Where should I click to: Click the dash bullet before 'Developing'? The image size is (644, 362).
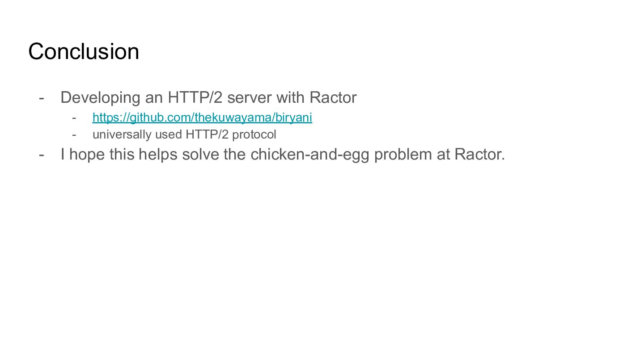coord(42,98)
